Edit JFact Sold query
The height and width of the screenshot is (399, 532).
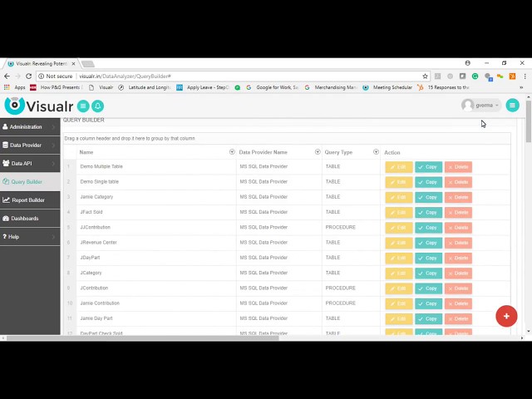coord(399,213)
